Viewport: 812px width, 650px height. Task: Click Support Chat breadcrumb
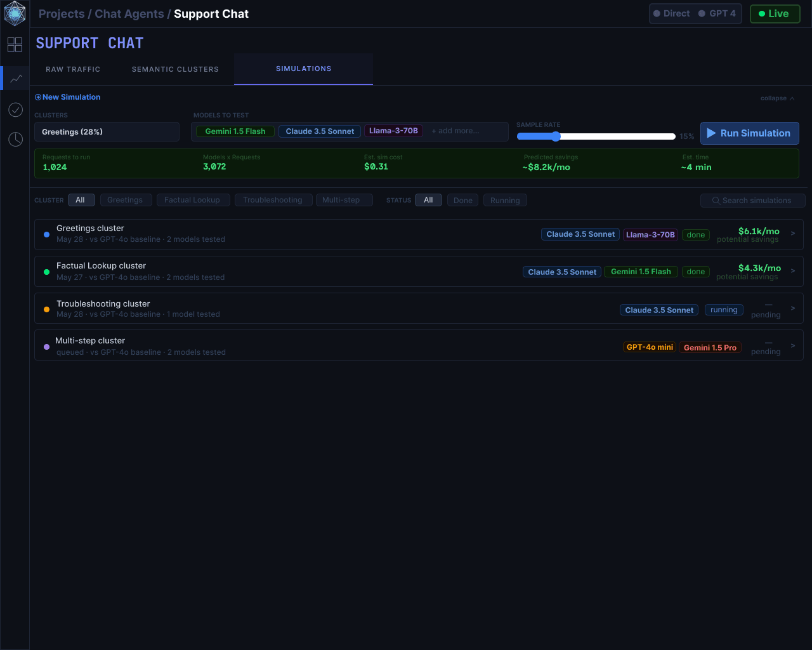click(x=211, y=14)
